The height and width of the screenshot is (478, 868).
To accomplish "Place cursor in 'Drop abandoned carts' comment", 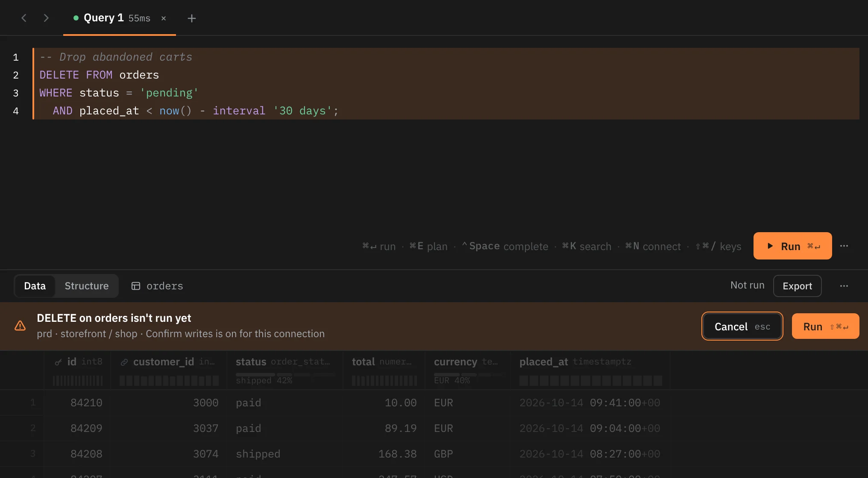I will pyautogui.click(x=126, y=57).
